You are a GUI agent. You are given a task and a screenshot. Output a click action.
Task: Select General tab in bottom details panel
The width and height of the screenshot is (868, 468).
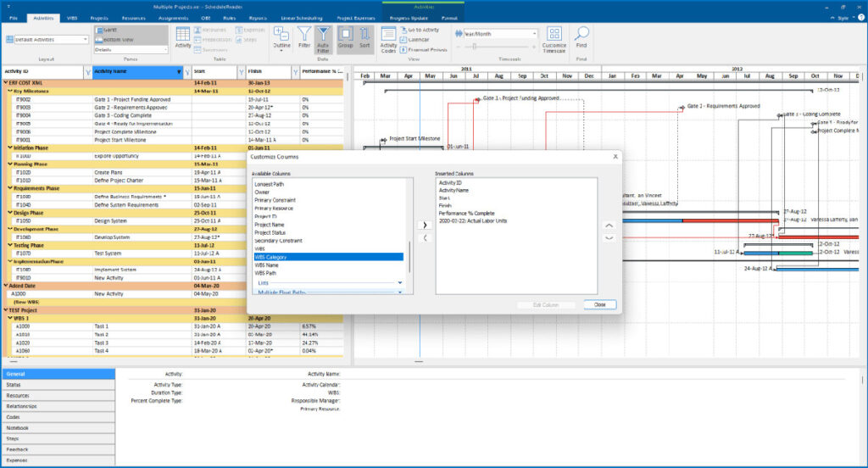(58, 374)
